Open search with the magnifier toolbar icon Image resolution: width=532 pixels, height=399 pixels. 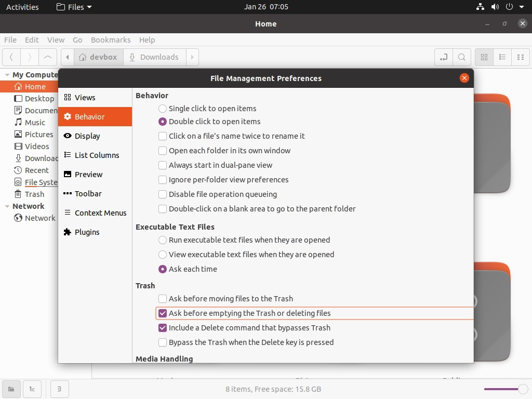click(462, 57)
